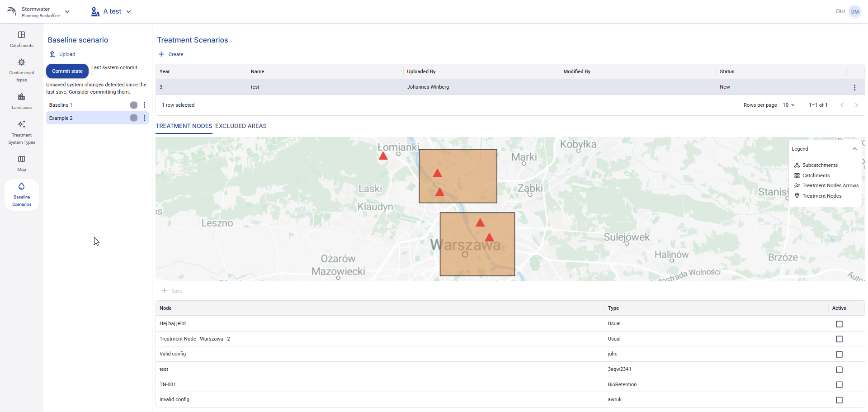Image resolution: width=868 pixels, height=412 pixels.
Task: Go to previous page of scenarios
Action: point(842,105)
